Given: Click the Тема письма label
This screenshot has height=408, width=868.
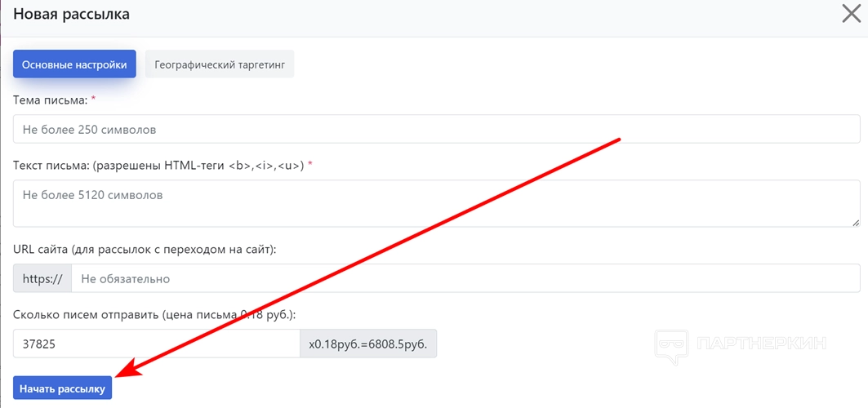Looking at the screenshot, I should pyautogui.click(x=50, y=100).
